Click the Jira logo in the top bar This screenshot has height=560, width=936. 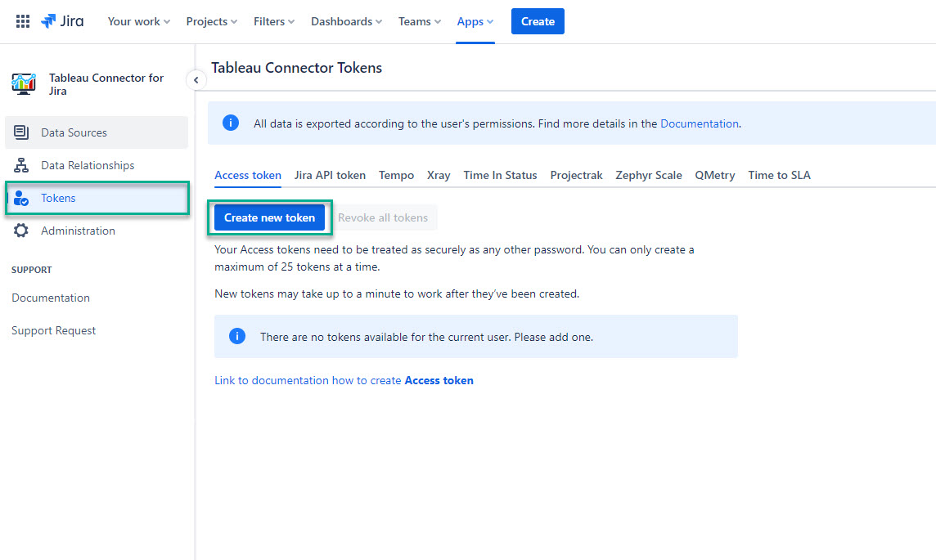click(x=62, y=21)
